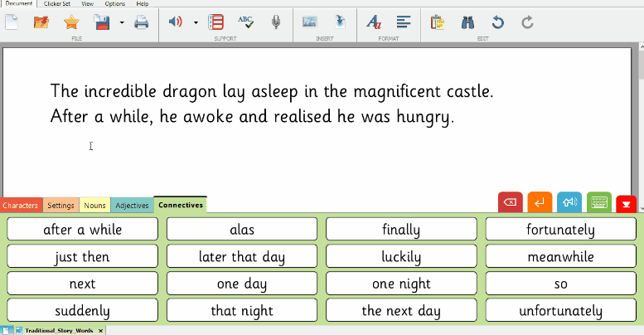The height and width of the screenshot is (335, 644).
Task: Open the Clicker Set menu
Action: click(57, 4)
